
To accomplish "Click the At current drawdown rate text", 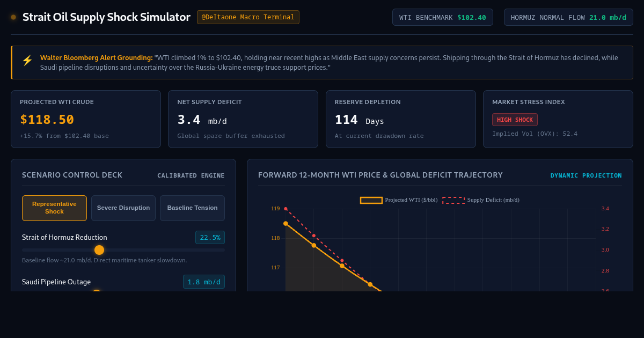I will click(379, 136).
